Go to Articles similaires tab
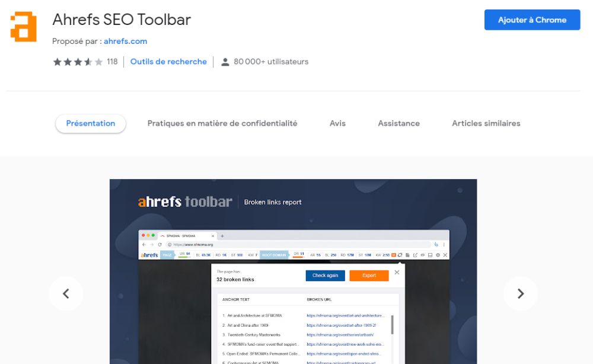593x364 pixels. (486, 123)
